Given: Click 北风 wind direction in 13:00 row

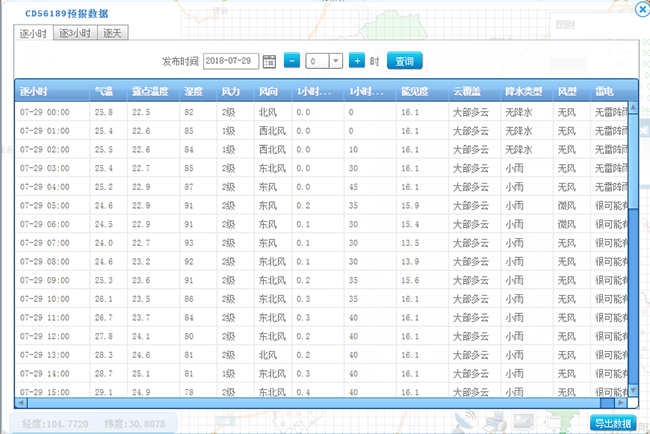Looking at the screenshot, I should (268, 355).
